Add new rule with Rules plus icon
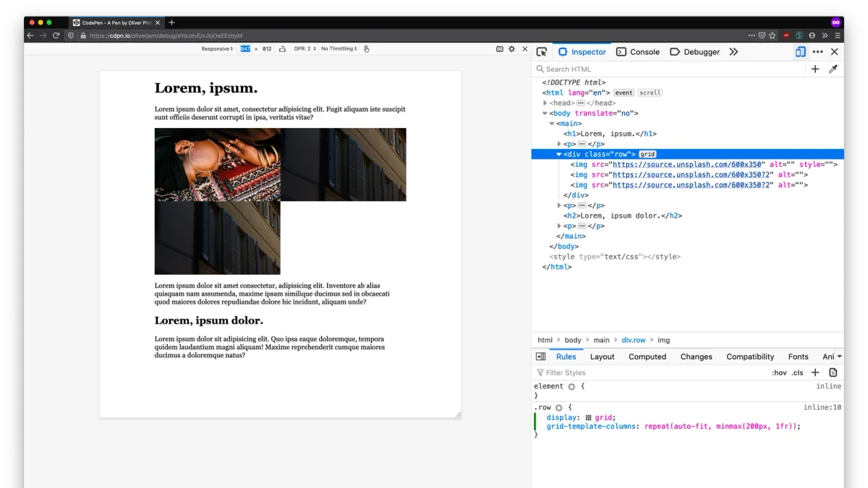 click(815, 372)
